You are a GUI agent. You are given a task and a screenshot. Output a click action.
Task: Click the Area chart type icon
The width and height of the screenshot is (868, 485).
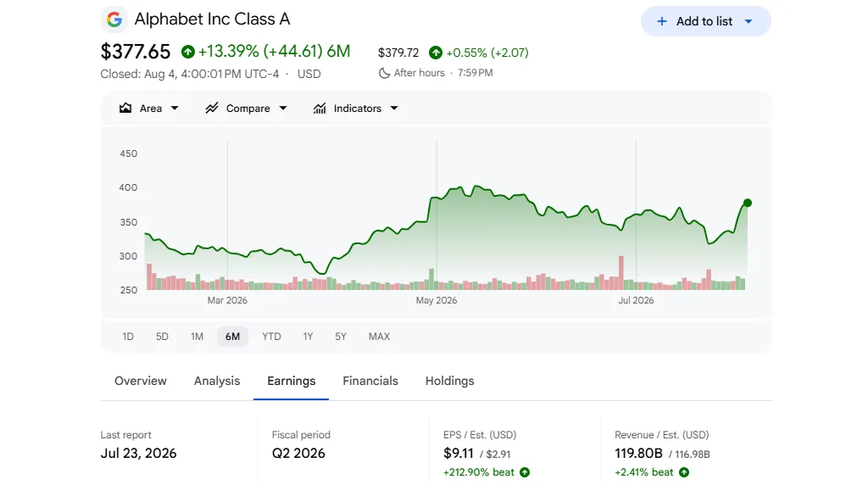click(x=125, y=108)
